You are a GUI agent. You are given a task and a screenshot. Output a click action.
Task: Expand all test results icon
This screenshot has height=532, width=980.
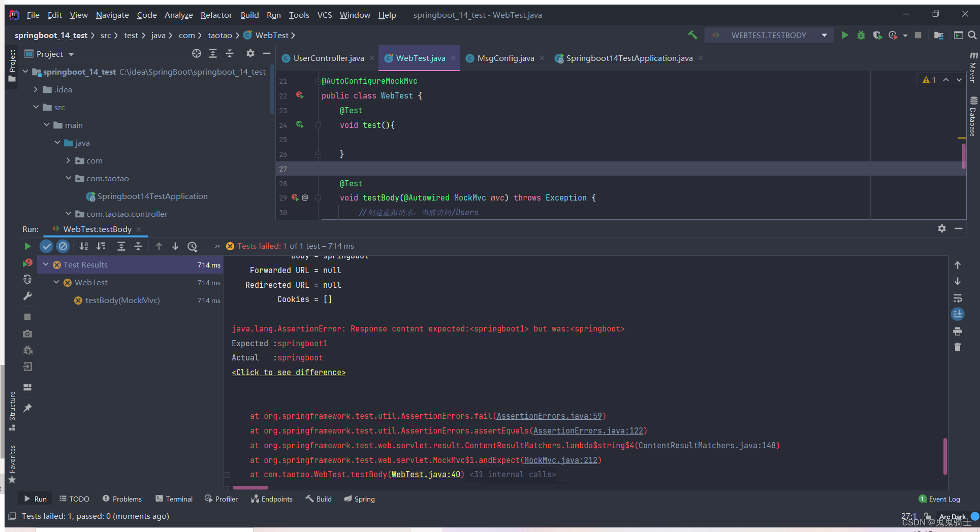pos(121,246)
